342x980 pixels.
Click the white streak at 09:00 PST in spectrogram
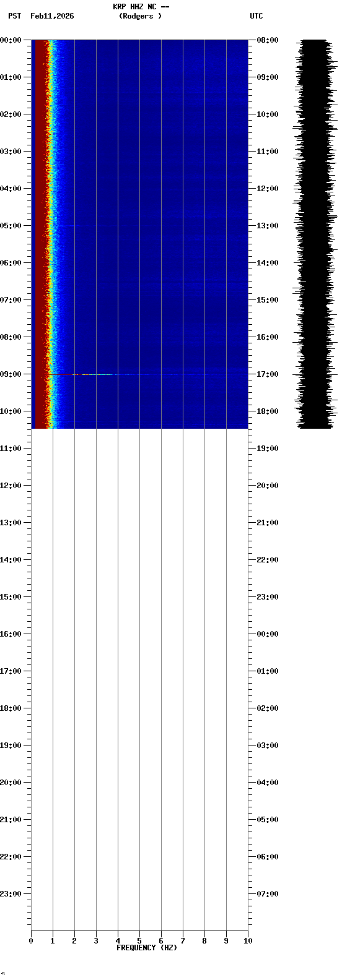(93, 374)
